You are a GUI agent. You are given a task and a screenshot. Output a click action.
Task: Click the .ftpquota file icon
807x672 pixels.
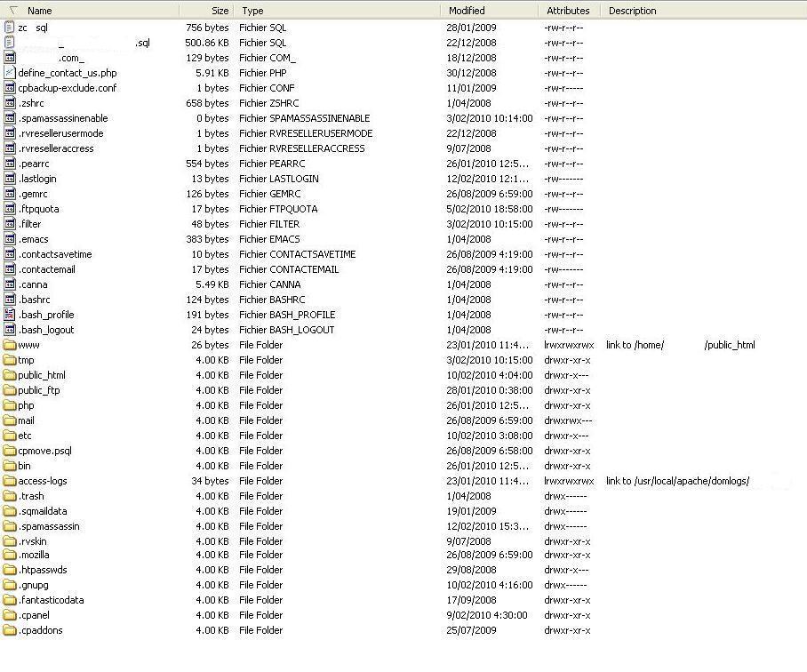(9, 208)
